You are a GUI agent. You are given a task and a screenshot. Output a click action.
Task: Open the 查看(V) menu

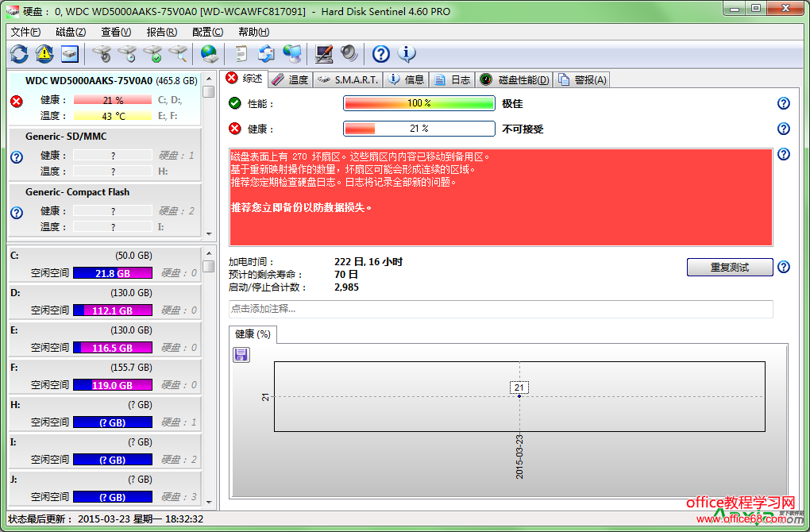click(x=116, y=32)
